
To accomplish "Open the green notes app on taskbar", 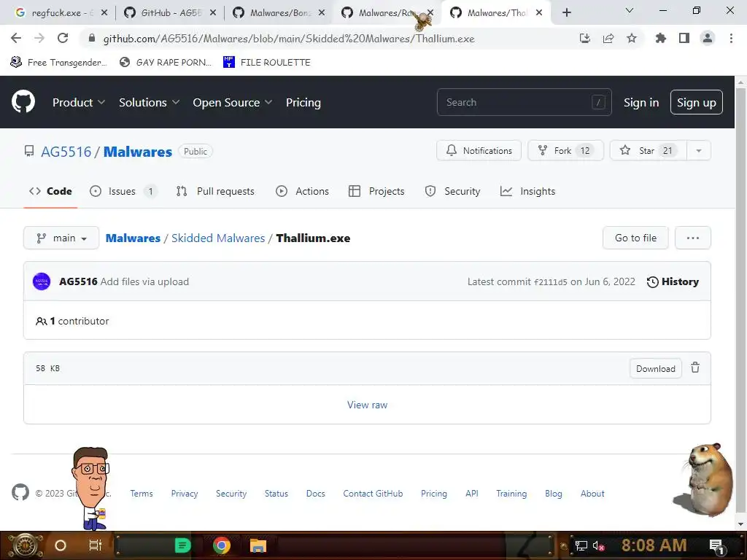I will (x=182, y=545).
